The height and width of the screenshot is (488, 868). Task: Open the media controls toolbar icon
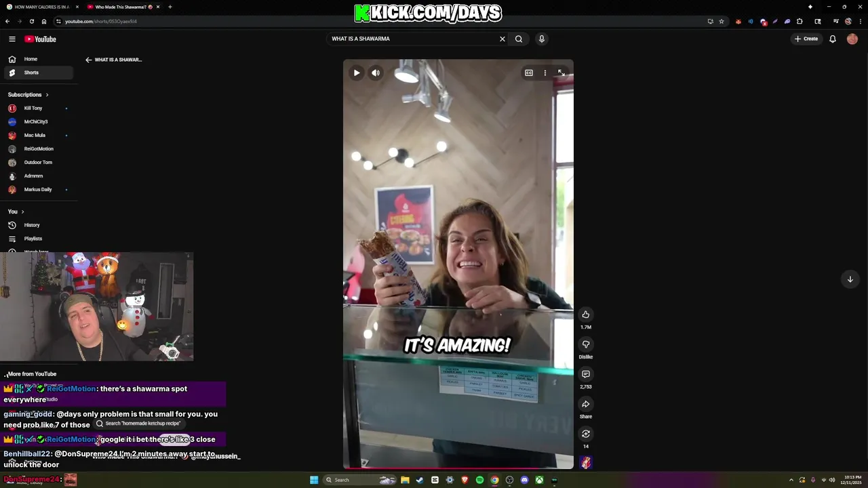point(836,21)
